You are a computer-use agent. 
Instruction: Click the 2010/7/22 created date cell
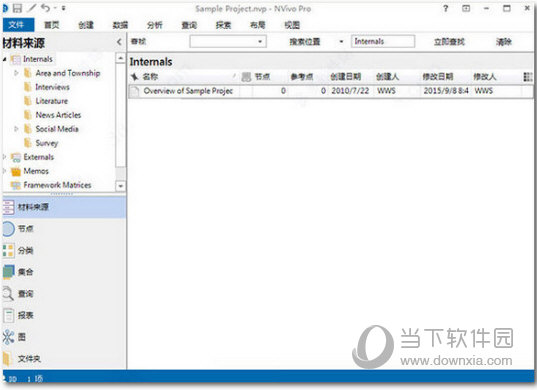[x=350, y=91]
